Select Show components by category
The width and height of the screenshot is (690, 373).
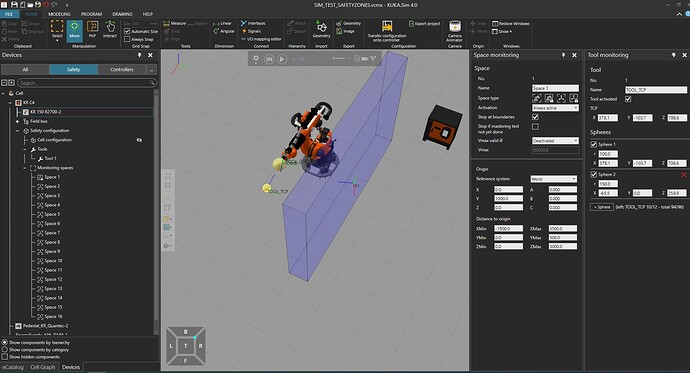click(5, 350)
